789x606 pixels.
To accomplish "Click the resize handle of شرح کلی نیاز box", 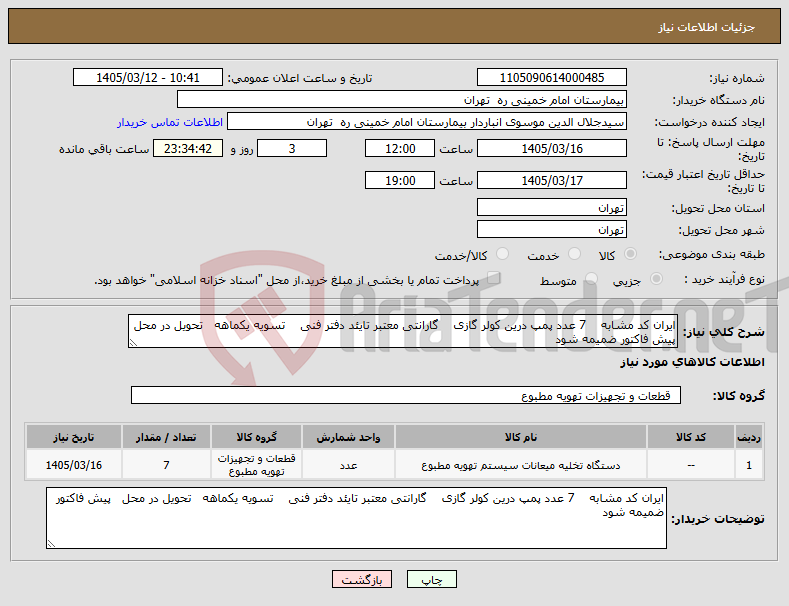I will click(x=133, y=343).
